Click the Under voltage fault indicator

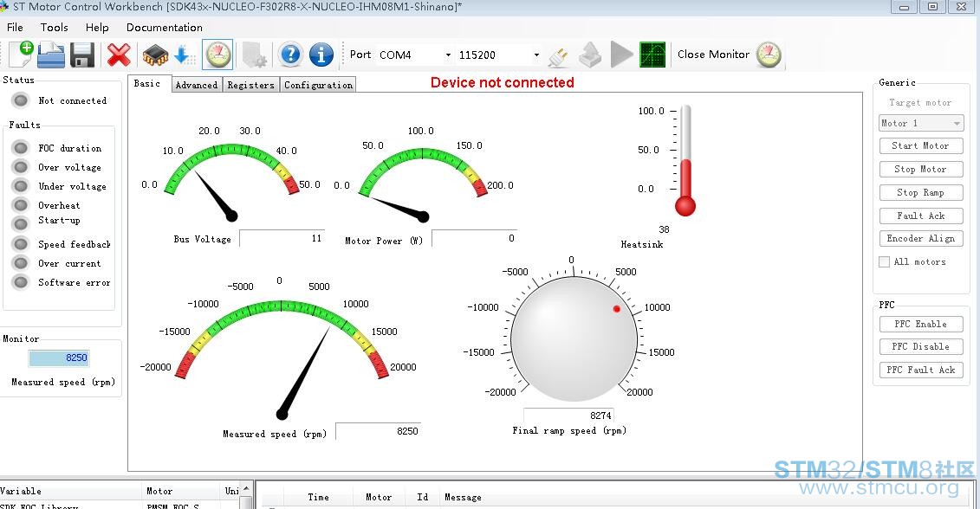point(21,185)
